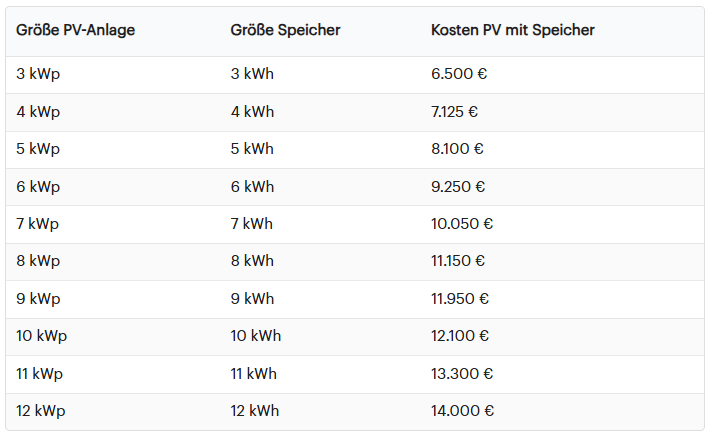Screen dimensions: 710x436
Task: Click the 10 kWh storage cell
Action: coord(256,336)
